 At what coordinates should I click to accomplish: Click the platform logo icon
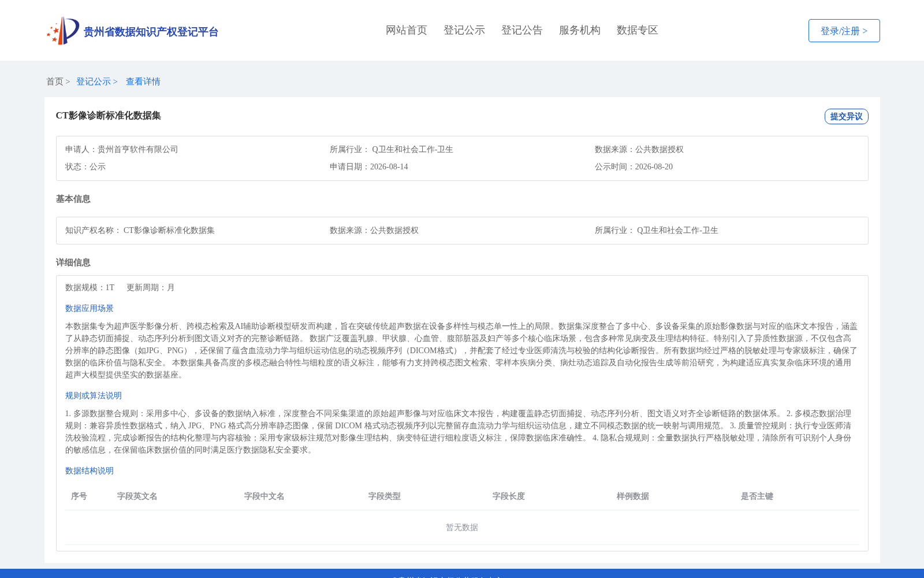coord(63,31)
